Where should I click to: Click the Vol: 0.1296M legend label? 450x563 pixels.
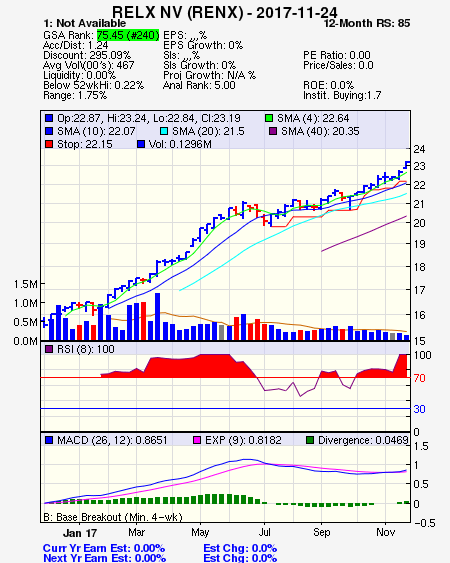pyautogui.click(x=180, y=144)
